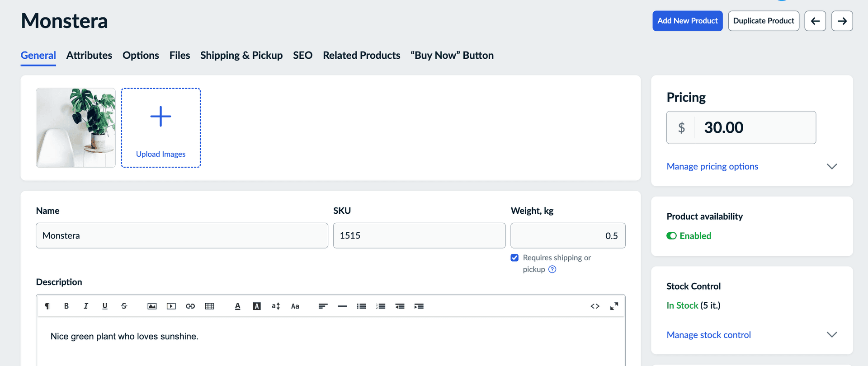The image size is (868, 366).
Task: Click Duplicate Product button
Action: tap(763, 21)
